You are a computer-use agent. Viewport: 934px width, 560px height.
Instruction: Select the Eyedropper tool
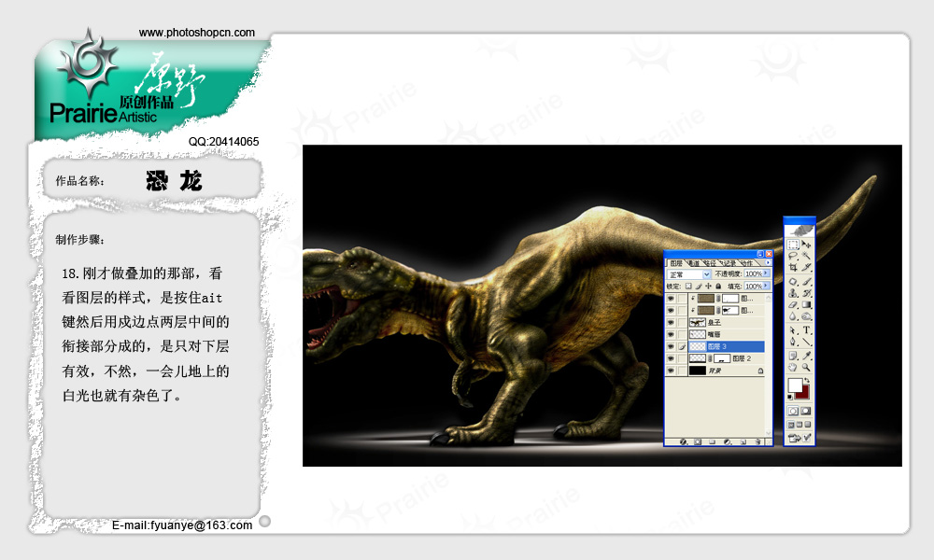click(x=806, y=356)
